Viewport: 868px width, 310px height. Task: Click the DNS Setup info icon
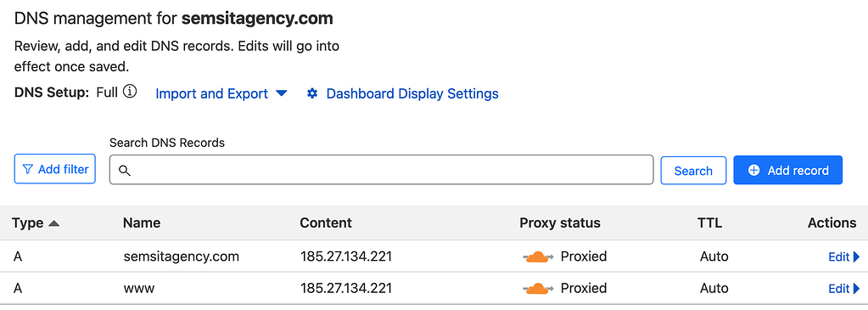click(130, 92)
